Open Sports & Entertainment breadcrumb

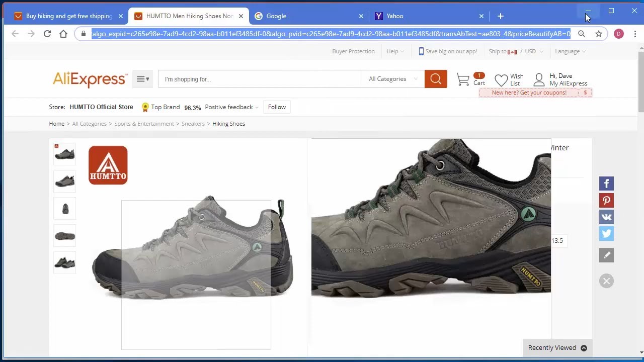(144, 124)
